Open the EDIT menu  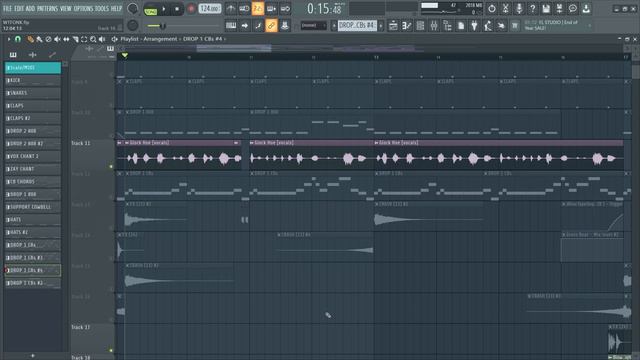19,8
